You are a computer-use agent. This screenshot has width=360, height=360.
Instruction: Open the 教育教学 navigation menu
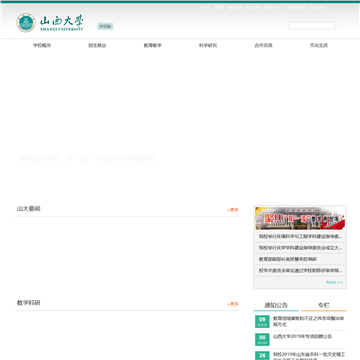tap(153, 45)
